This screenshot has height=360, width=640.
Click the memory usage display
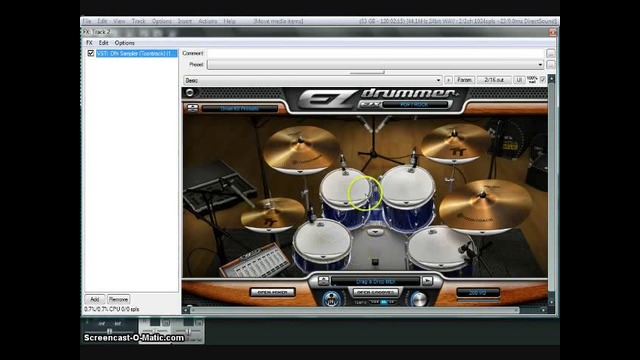(x=478, y=293)
